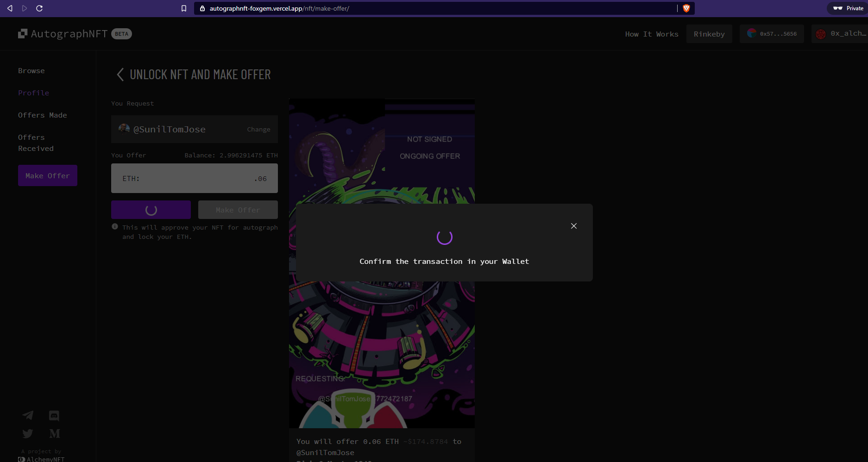Click the @SunilTomJose avatar

[124, 129]
